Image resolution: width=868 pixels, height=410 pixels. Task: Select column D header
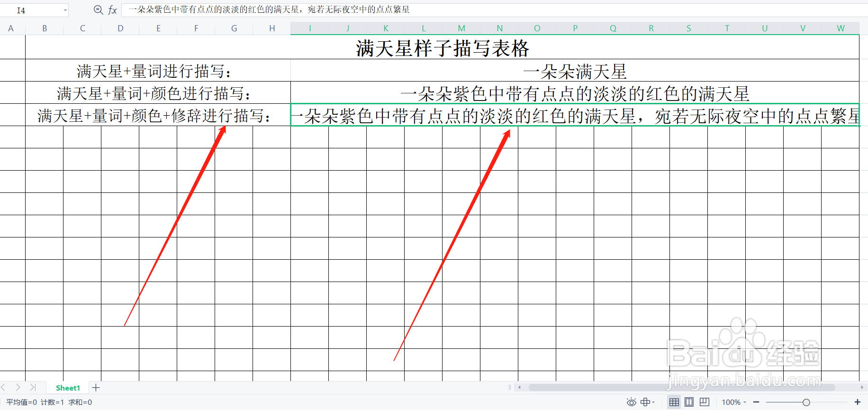120,28
